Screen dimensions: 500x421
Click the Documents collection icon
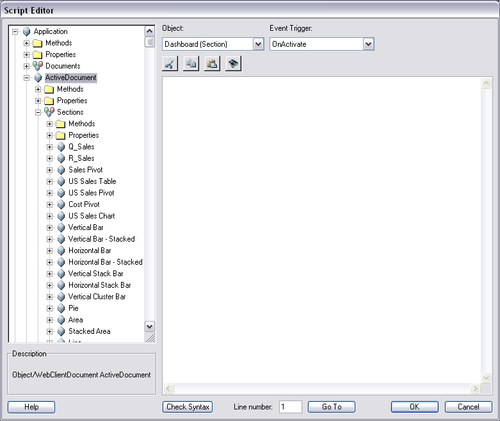coord(38,66)
